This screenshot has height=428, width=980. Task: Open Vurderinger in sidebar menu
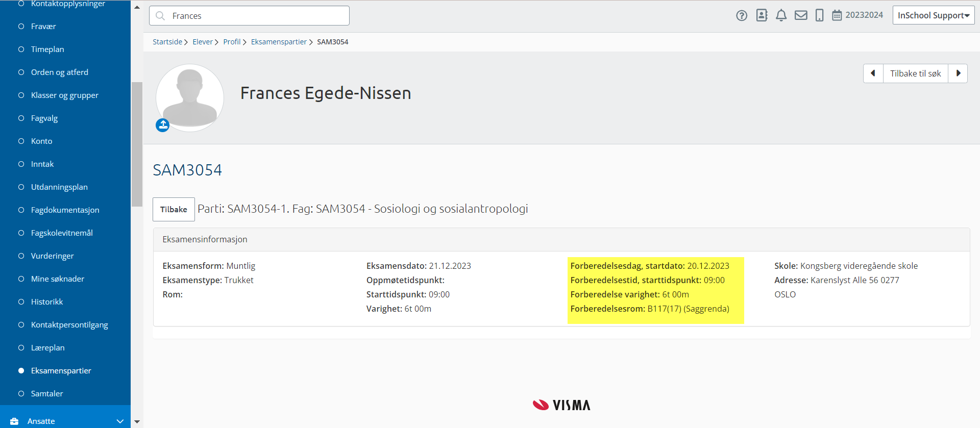(x=52, y=256)
